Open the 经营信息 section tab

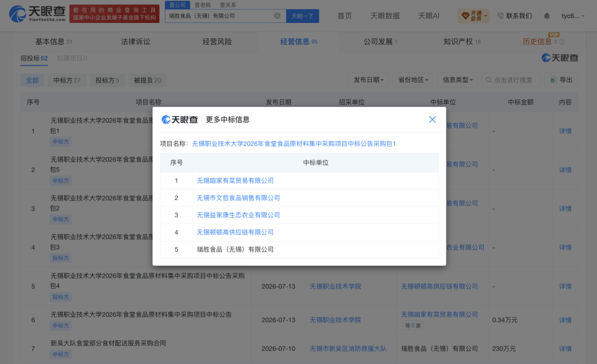[299, 42]
